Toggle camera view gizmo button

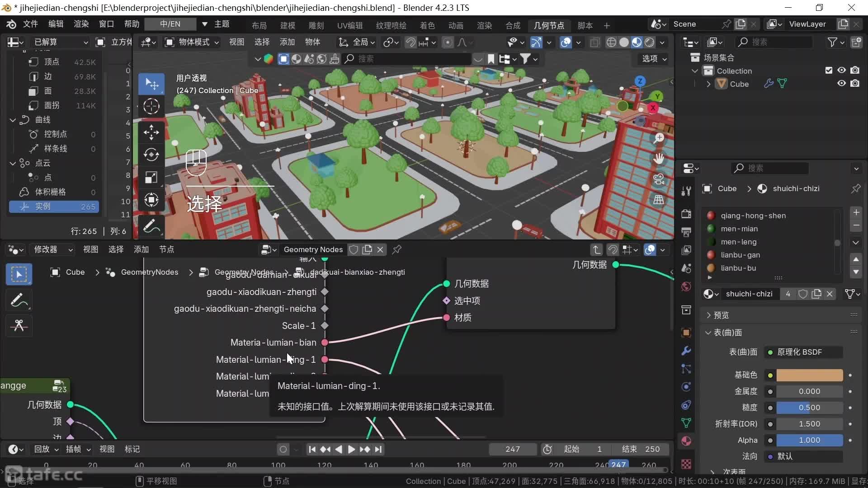659,179
